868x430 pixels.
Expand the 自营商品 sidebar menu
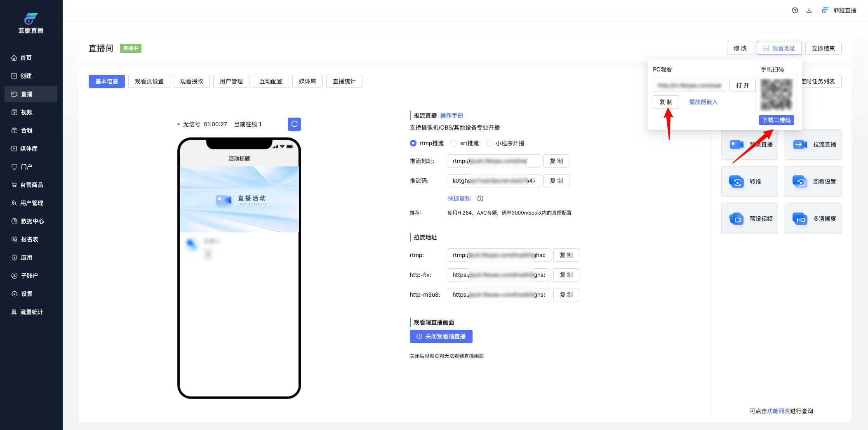coord(31,185)
